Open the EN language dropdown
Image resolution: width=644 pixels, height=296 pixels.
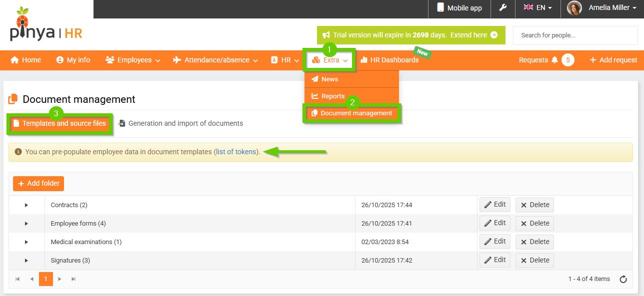click(x=538, y=8)
